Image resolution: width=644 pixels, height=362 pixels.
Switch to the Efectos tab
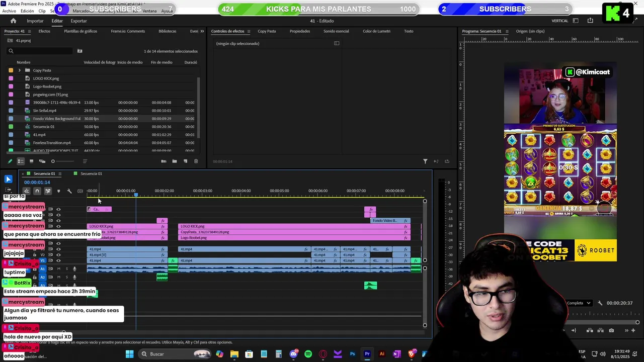point(44,31)
